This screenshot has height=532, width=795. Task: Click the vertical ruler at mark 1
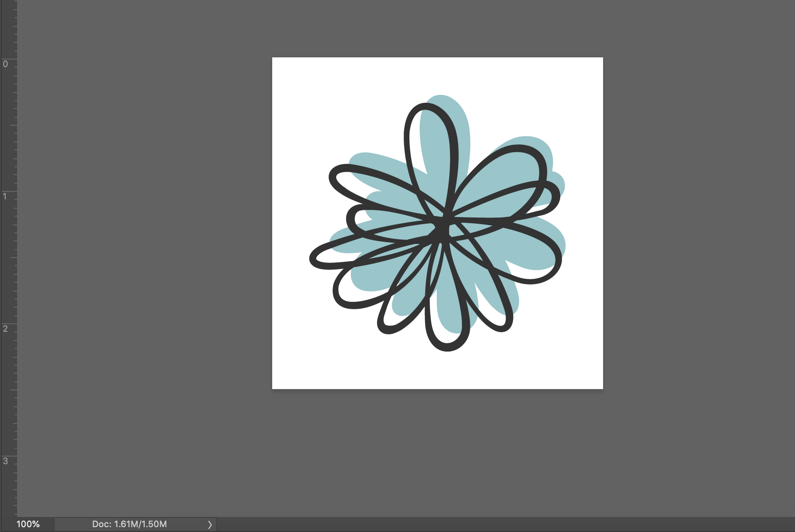click(x=5, y=196)
